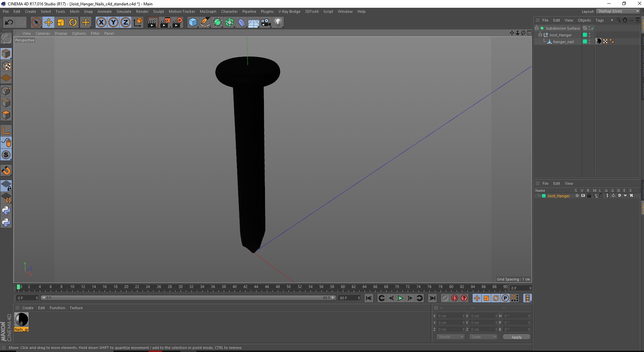
Task: Open viewport Cameras menu
Action: tap(43, 33)
